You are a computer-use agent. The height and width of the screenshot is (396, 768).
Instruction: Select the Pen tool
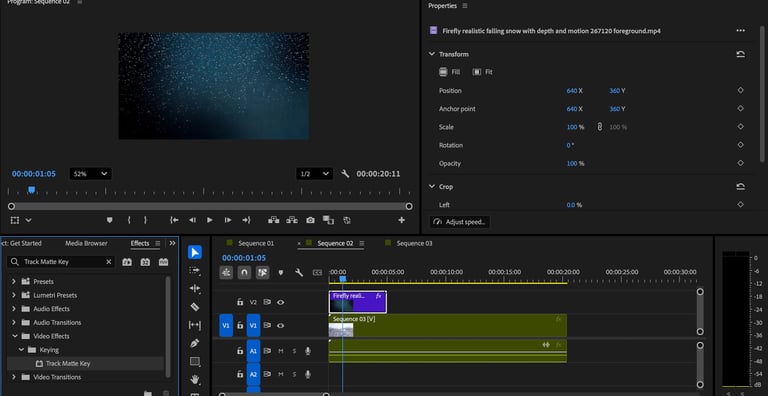pyautogui.click(x=195, y=343)
